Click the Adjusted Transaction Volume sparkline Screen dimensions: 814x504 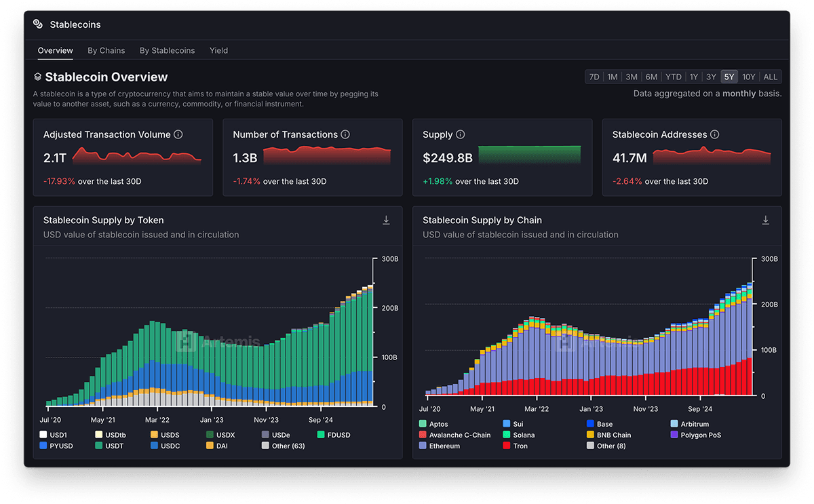(137, 155)
